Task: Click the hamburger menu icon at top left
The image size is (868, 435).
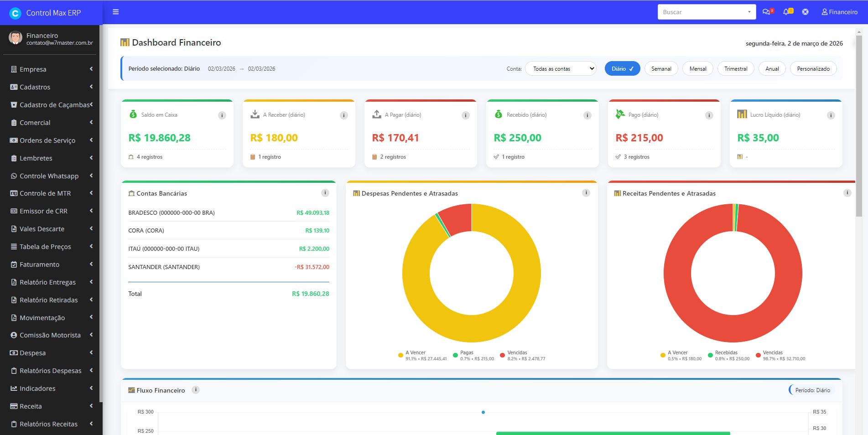Action: coord(115,11)
